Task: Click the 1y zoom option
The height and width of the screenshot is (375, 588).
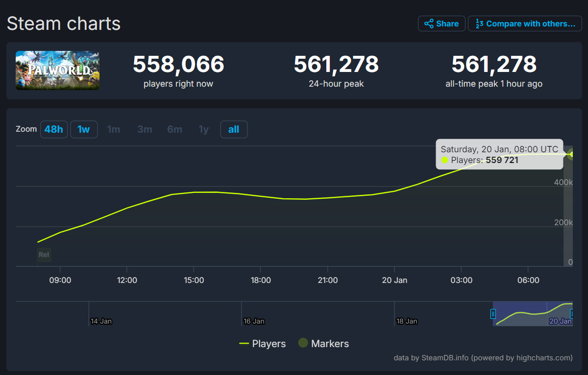Action: [203, 129]
